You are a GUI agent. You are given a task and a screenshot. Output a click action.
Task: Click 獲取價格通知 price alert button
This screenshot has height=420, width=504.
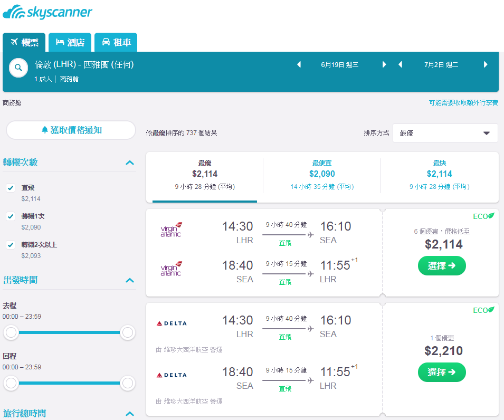(71, 130)
